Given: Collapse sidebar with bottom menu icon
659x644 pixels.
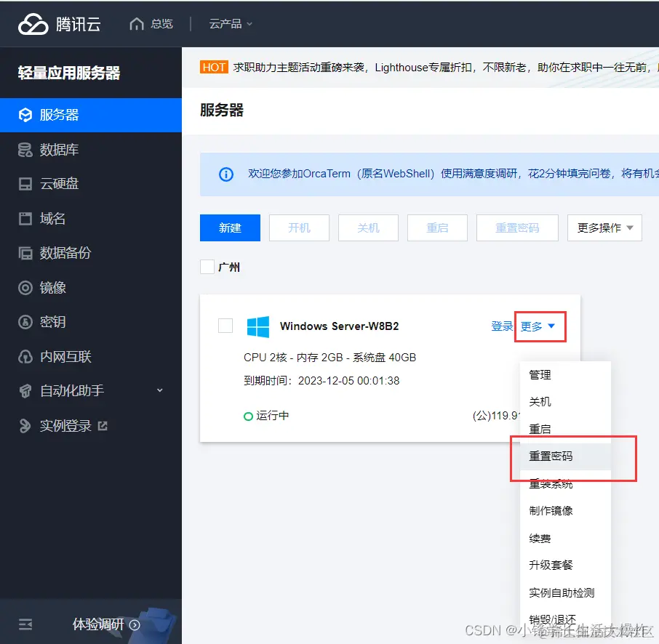Looking at the screenshot, I should 25,624.
